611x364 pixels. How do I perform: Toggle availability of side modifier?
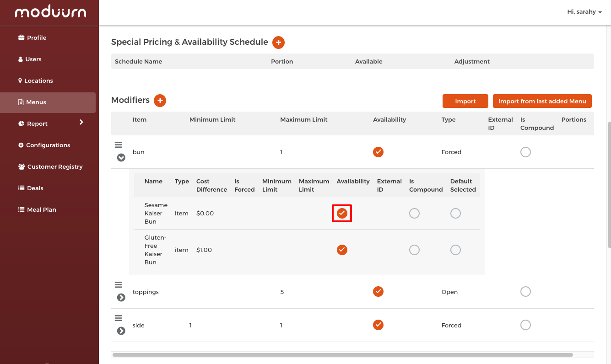(378, 325)
